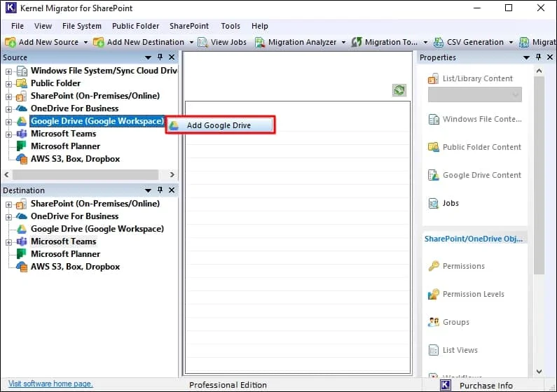This screenshot has height=392, width=557.
Task: Open the SharePoint menu
Action: pyautogui.click(x=189, y=26)
